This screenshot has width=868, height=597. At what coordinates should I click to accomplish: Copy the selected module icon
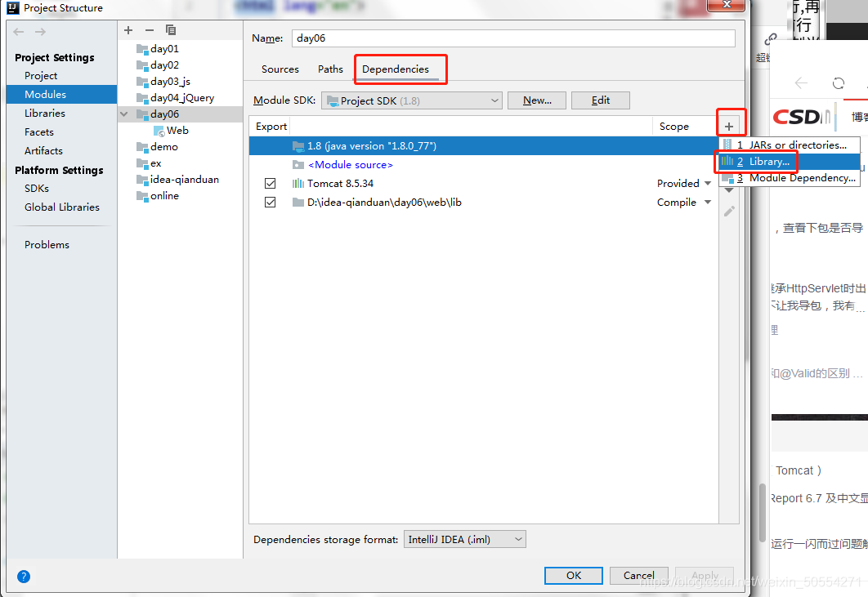click(x=171, y=30)
